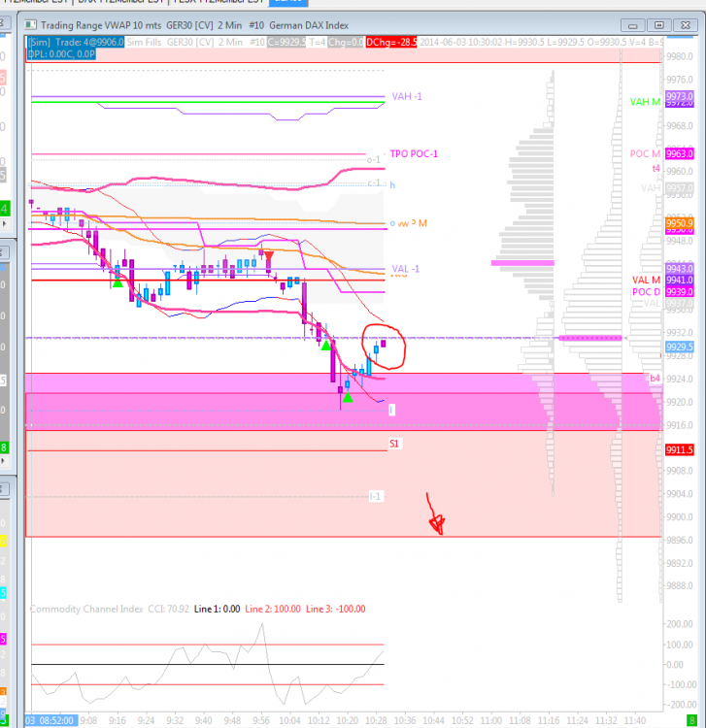The image size is (706, 728).
Task: Click the Sim Trade 4@9906.0 header text
Action: 76,42
